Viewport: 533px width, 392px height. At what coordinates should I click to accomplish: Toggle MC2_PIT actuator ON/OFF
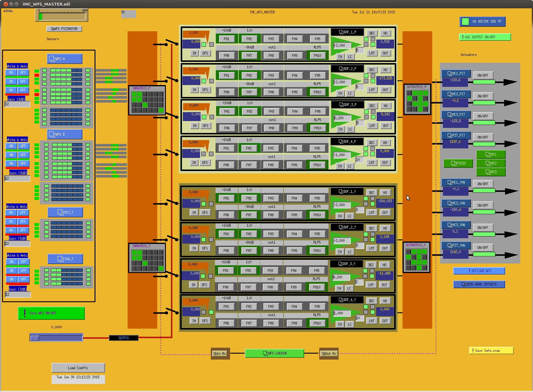(483, 96)
